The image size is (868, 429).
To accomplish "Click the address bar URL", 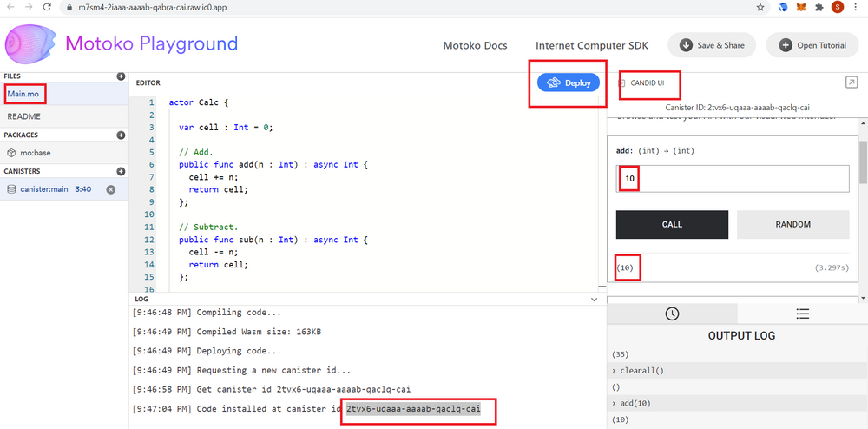I will tap(152, 8).
